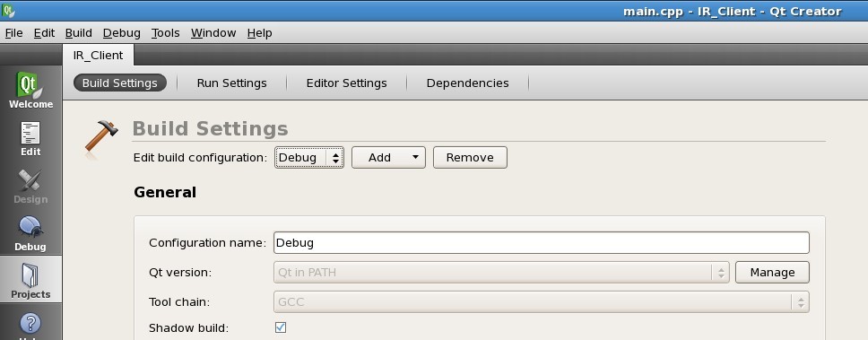Open the Qt version combo box
This screenshot has width=868, height=340.
[x=501, y=273]
